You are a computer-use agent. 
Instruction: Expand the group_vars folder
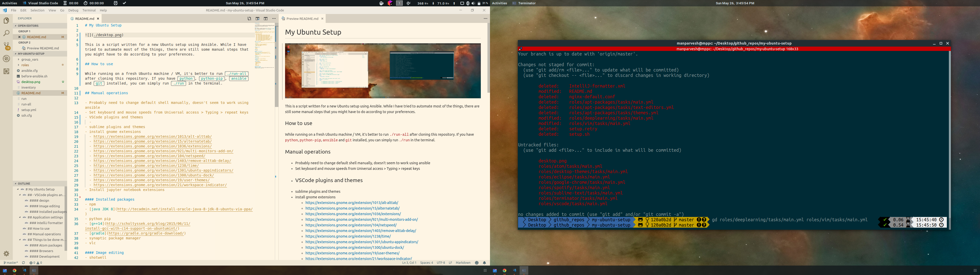(29, 59)
